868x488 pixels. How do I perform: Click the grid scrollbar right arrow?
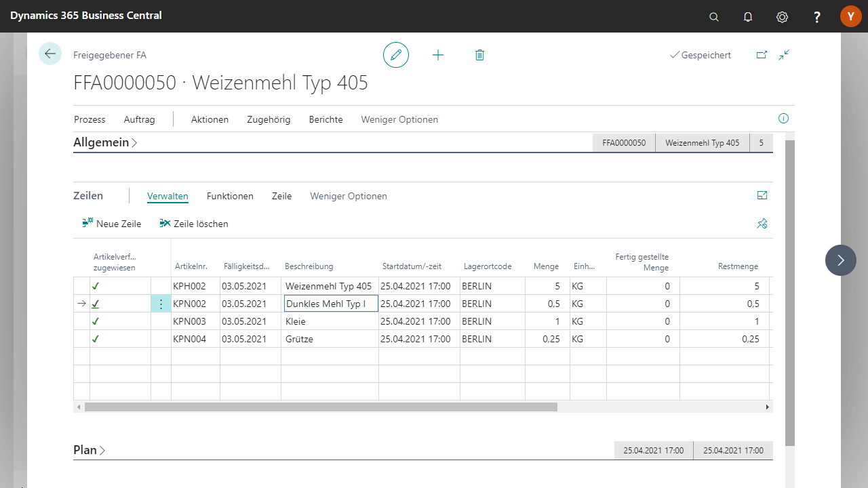pyautogui.click(x=768, y=407)
